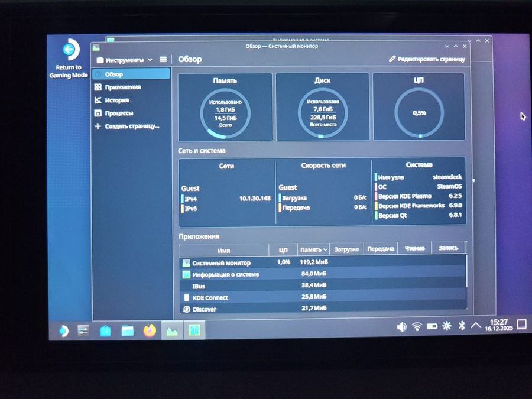Open Dolphin file manager from the taskbar
The height and width of the screenshot is (399, 532).
click(x=128, y=330)
